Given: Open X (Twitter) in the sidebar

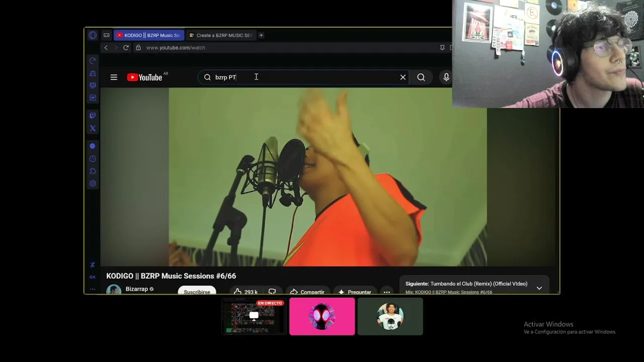Looking at the screenshot, I should (93, 128).
